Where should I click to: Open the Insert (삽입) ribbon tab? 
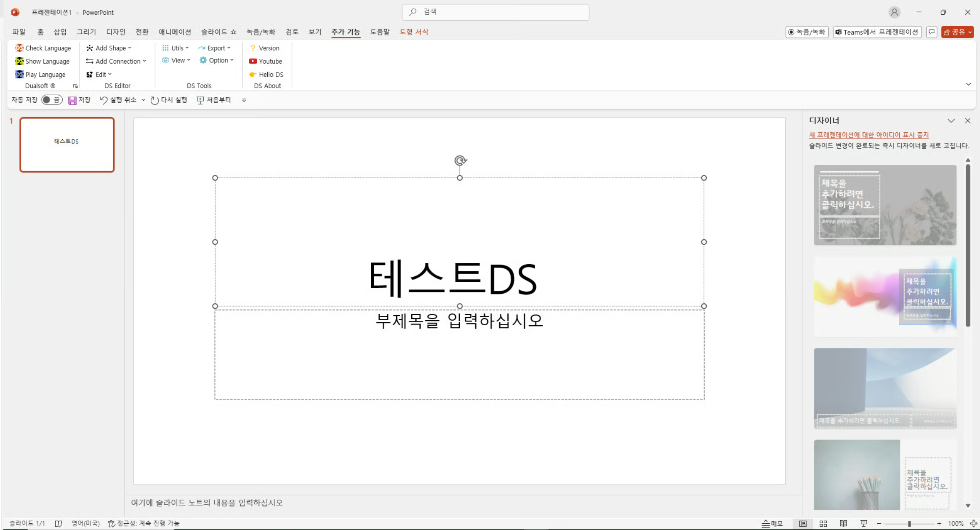pos(60,32)
